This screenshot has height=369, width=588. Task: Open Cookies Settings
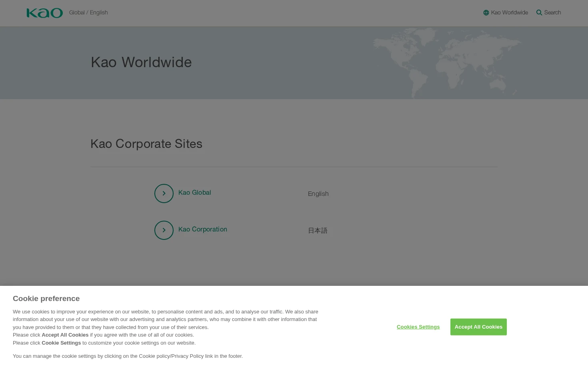418,327
